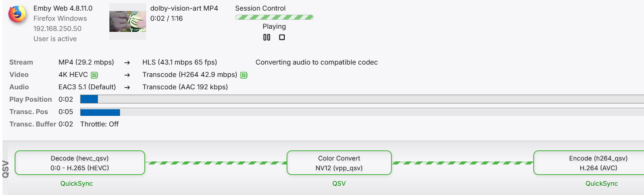Click the QSV label under Color Convert
This screenshot has height=195, width=644.
pyautogui.click(x=339, y=184)
